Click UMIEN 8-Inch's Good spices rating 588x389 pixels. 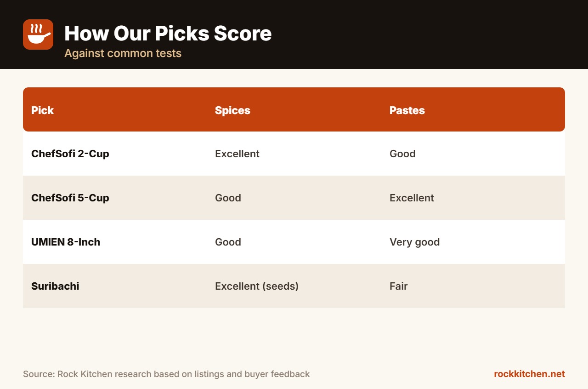228,242
